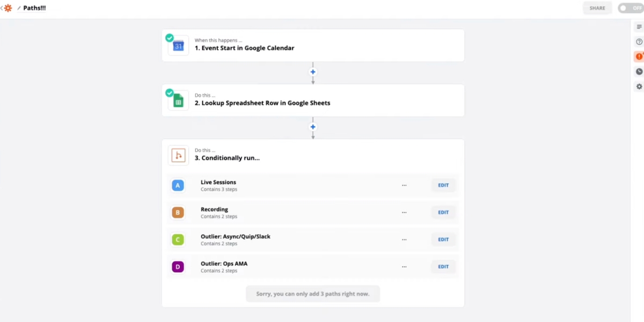This screenshot has height=322, width=644.
Task: Open the orange alerts warning icon
Action: click(639, 56)
